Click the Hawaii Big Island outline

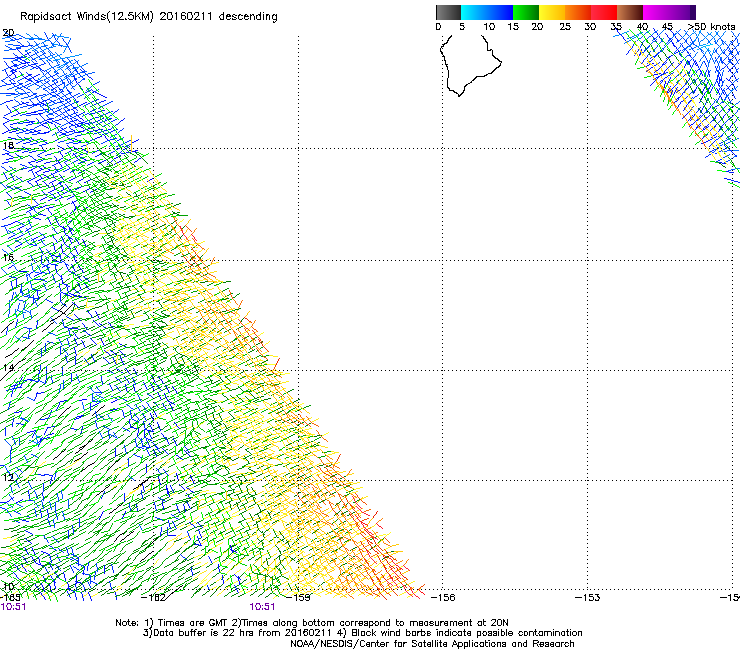470,65
